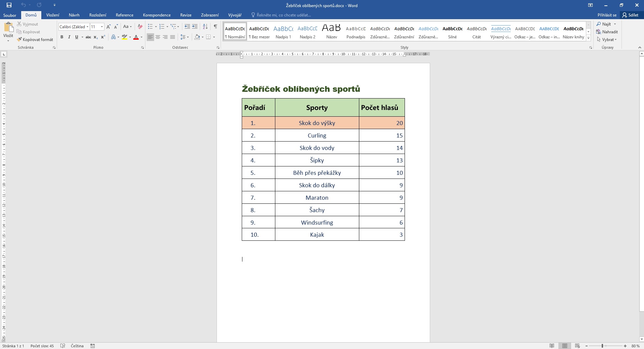Open the font size dropdown
Viewport: 644px width, 349px height.
[102, 27]
